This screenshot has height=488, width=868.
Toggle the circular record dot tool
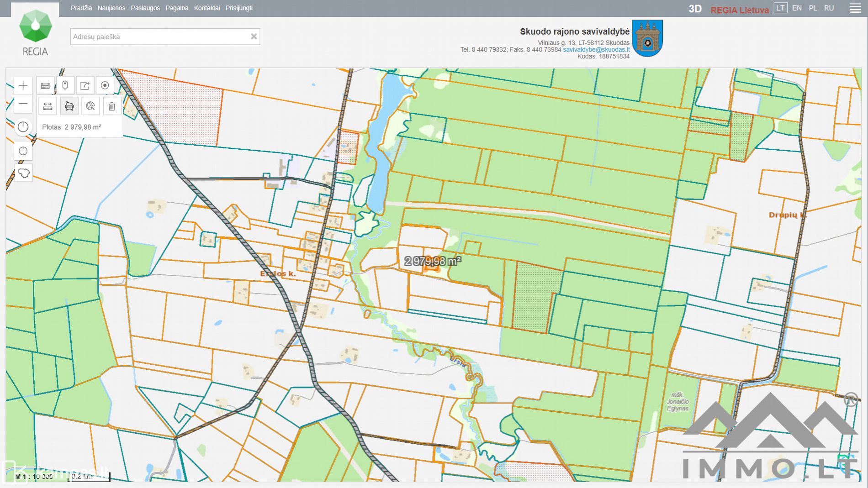point(105,85)
